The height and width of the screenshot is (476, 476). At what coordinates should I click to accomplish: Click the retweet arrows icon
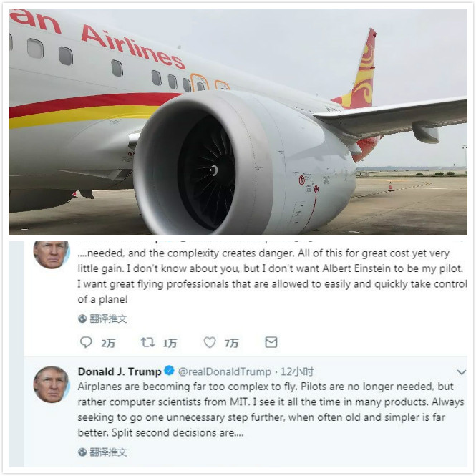tap(148, 342)
